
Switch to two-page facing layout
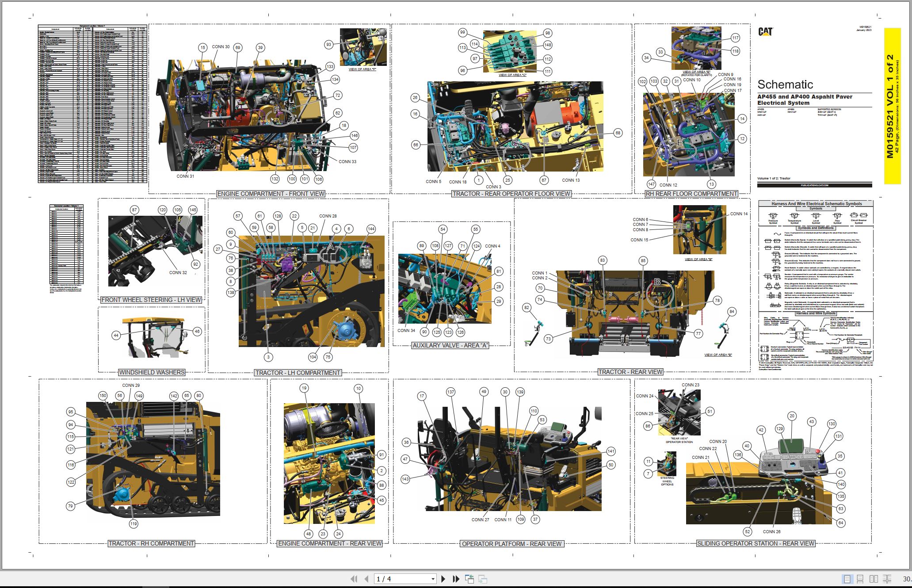[x=874, y=579]
